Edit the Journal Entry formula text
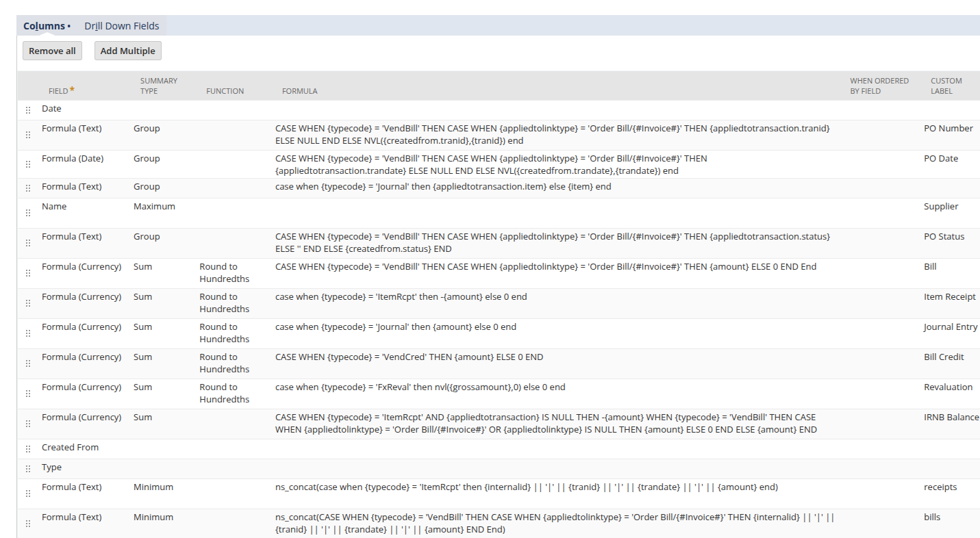The image size is (980, 538). 396,326
